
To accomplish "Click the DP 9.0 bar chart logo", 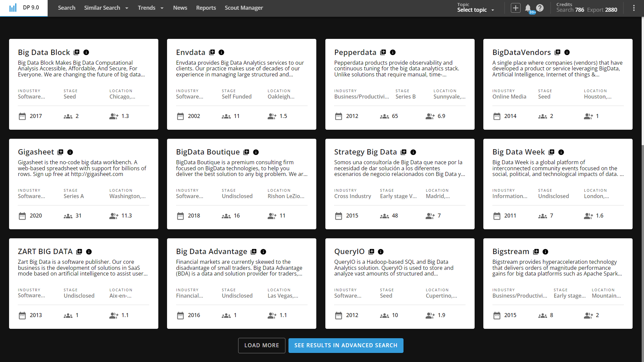I will coord(13,8).
